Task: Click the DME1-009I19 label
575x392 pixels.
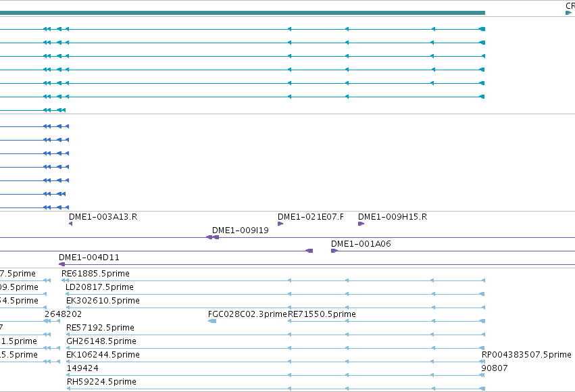Action: pyautogui.click(x=240, y=230)
